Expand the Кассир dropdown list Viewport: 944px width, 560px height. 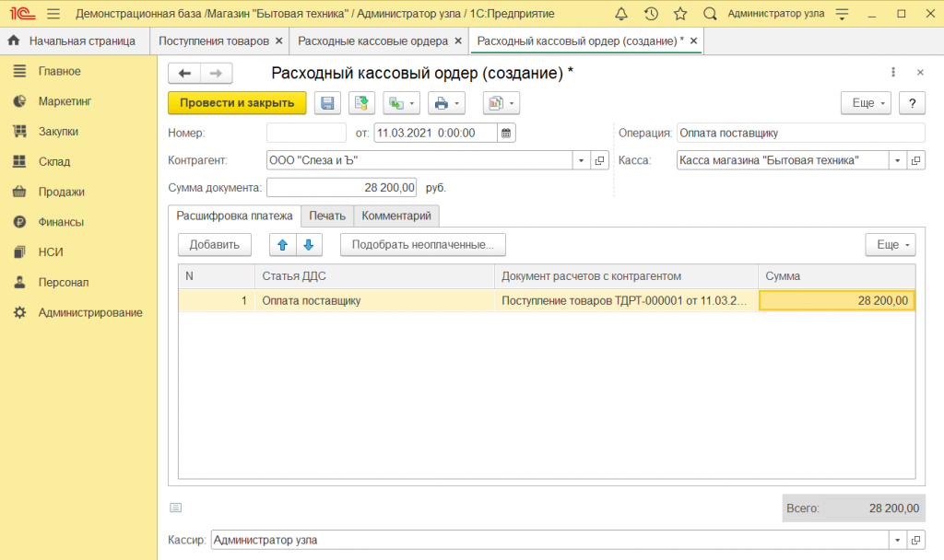(897, 541)
